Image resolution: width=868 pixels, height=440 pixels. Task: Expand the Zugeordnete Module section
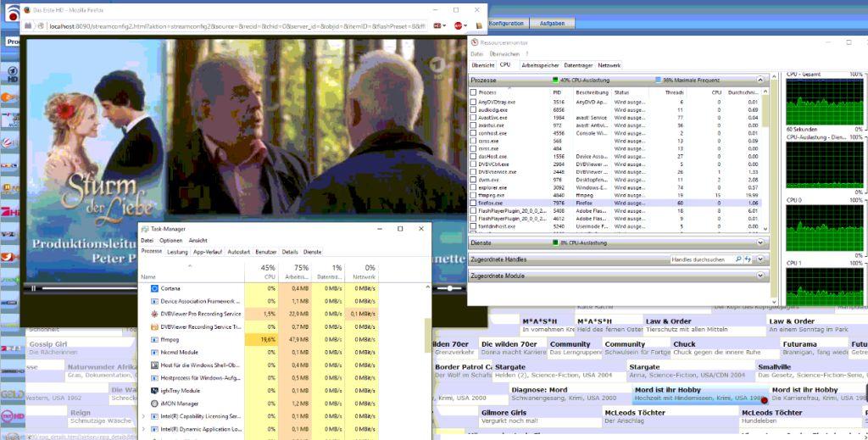[x=760, y=276]
